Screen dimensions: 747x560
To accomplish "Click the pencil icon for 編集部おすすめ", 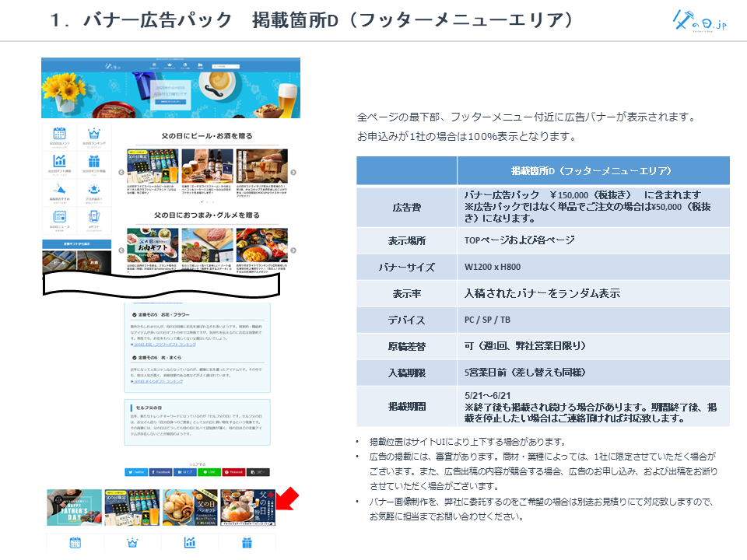I will pos(60,189).
